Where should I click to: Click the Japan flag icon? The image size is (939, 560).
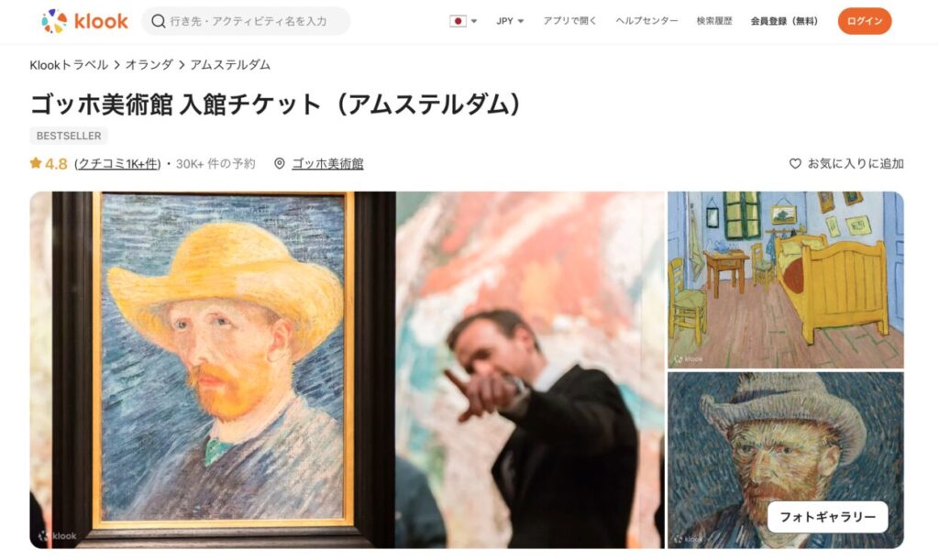coord(458,21)
